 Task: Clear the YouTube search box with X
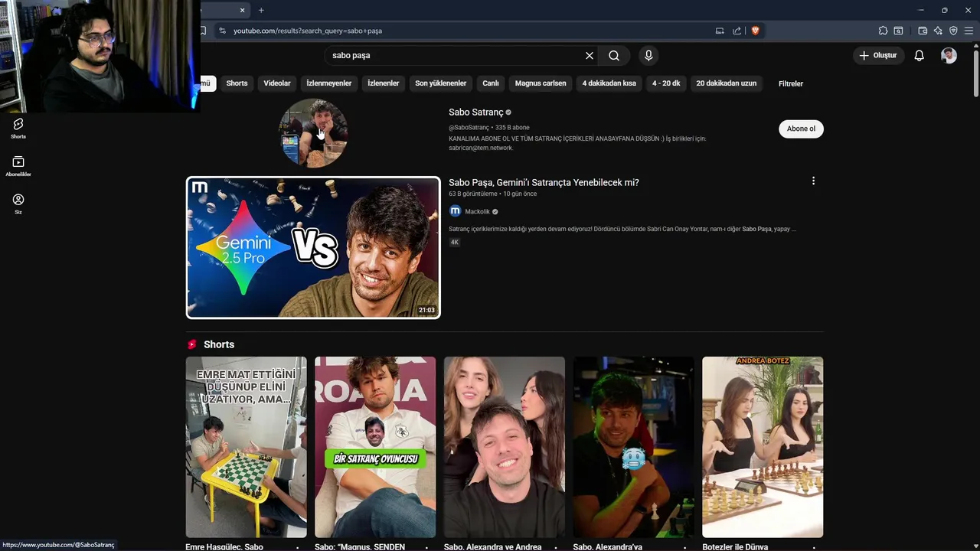[590, 55]
